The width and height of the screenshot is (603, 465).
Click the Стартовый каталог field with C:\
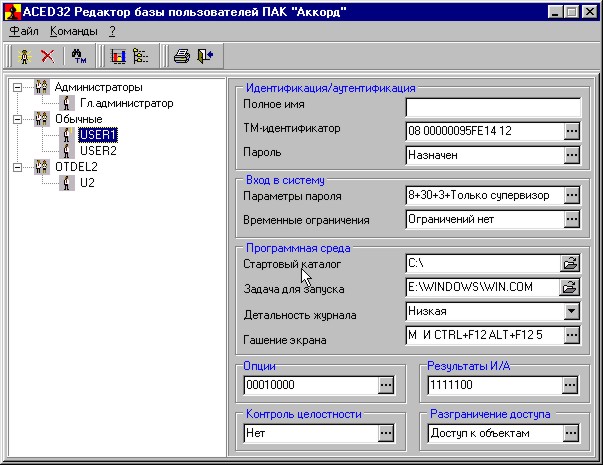[483, 263]
